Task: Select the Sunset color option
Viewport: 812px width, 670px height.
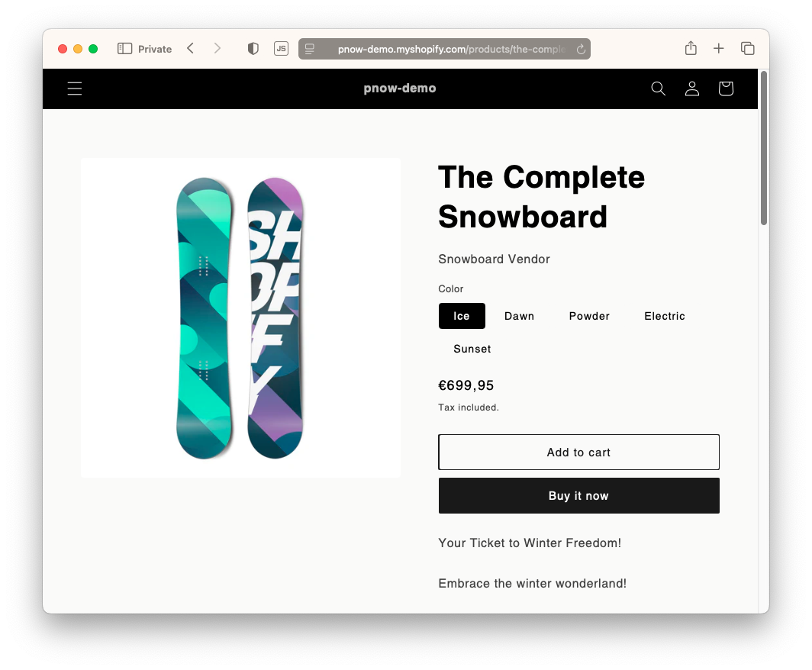Action: coord(472,349)
